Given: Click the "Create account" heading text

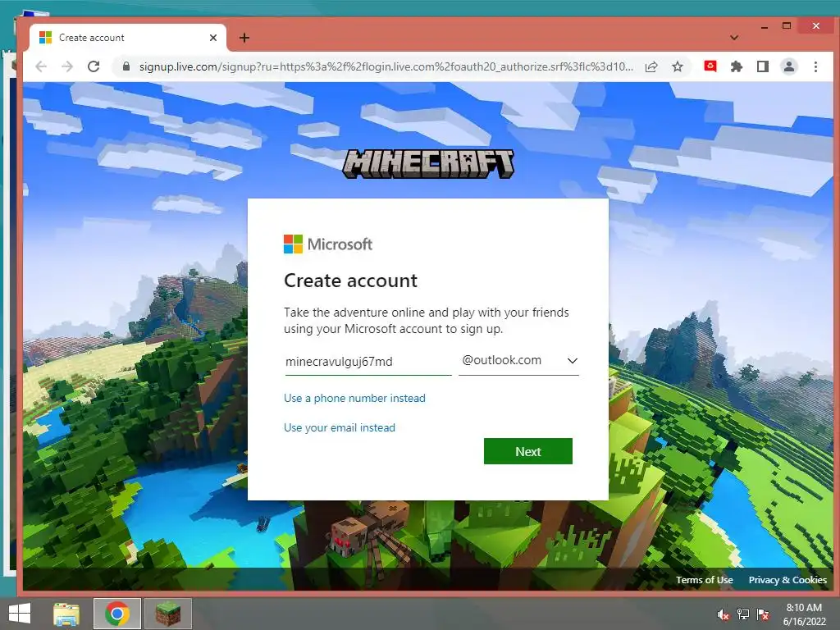Looking at the screenshot, I should [350, 281].
